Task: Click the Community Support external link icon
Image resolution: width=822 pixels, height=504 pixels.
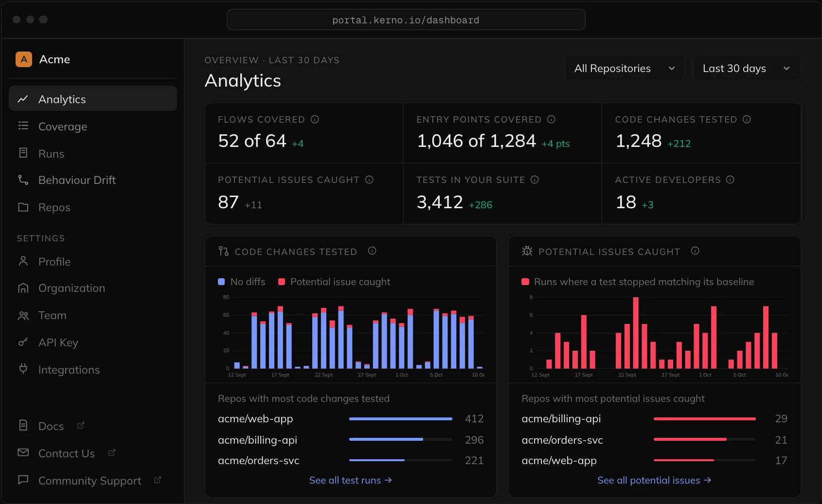Action: (x=158, y=480)
